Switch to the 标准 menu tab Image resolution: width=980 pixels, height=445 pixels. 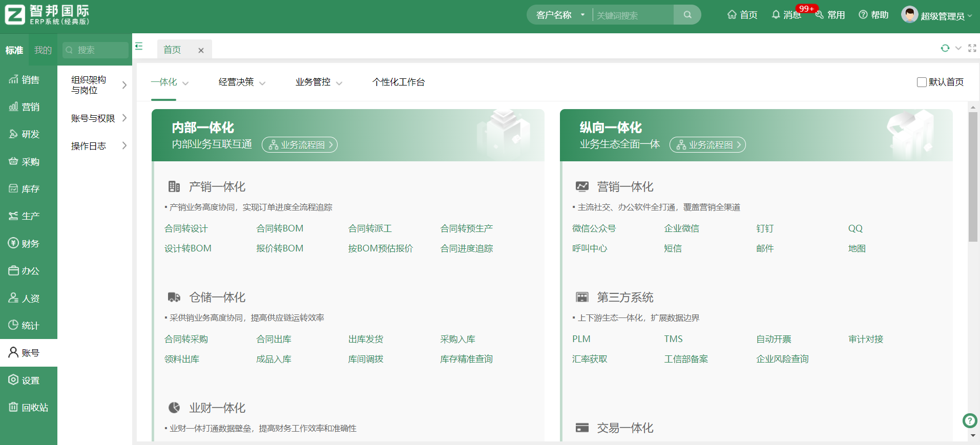(x=14, y=50)
